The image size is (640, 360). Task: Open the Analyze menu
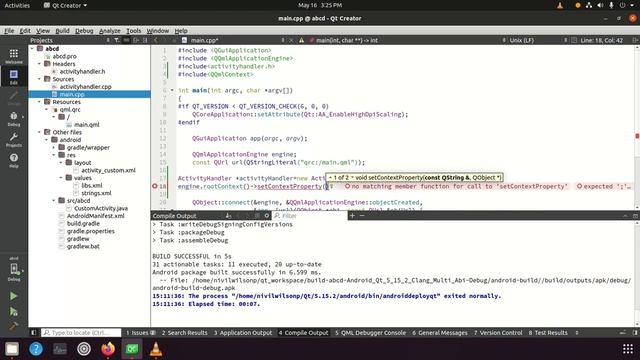click(x=110, y=31)
